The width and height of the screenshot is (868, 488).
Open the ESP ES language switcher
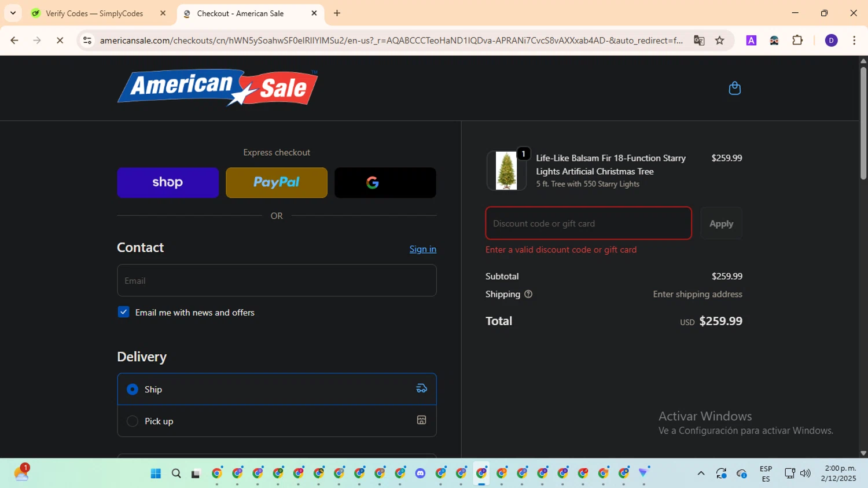coord(766,474)
